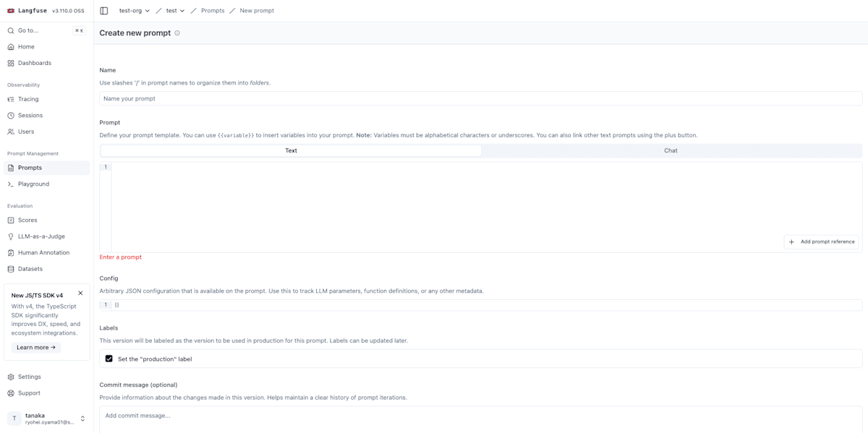Click the Name your prompt field
Image resolution: width=868 pixels, height=433 pixels.
(x=481, y=98)
